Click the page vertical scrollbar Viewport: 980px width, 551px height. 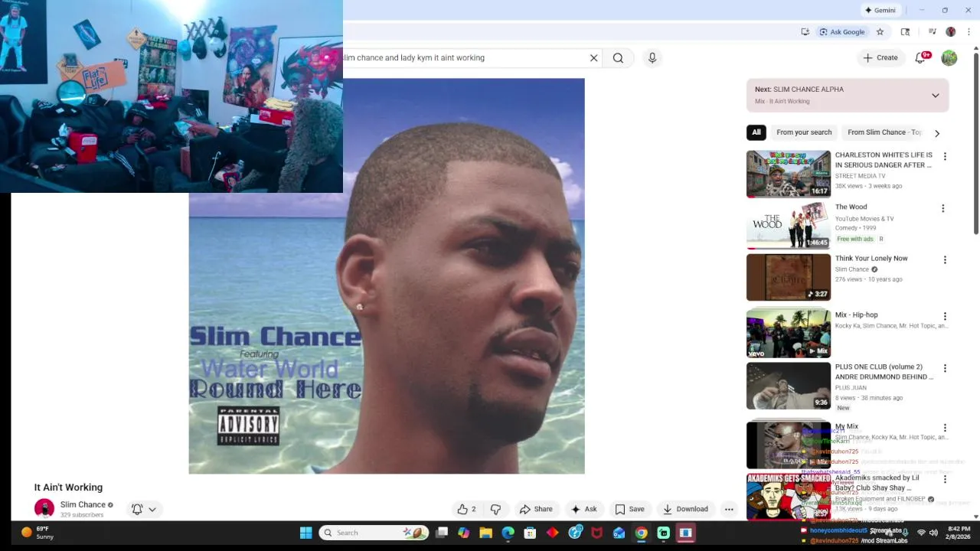coord(975,142)
